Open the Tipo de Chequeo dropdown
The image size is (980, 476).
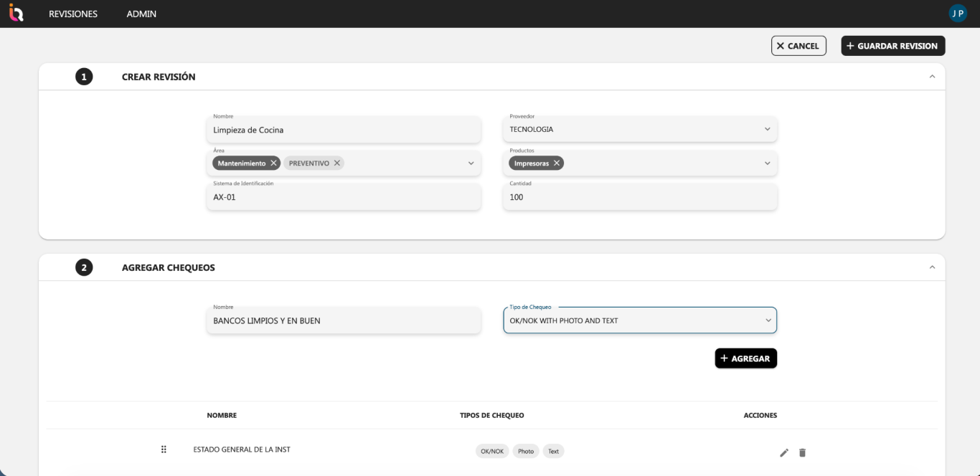pyautogui.click(x=768, y=320)
